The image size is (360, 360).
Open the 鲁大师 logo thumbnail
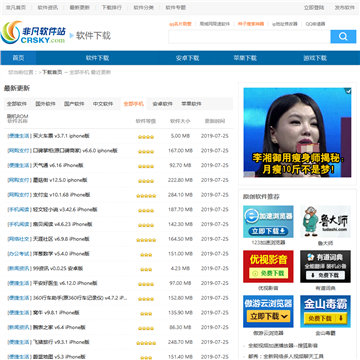[325, 221]
